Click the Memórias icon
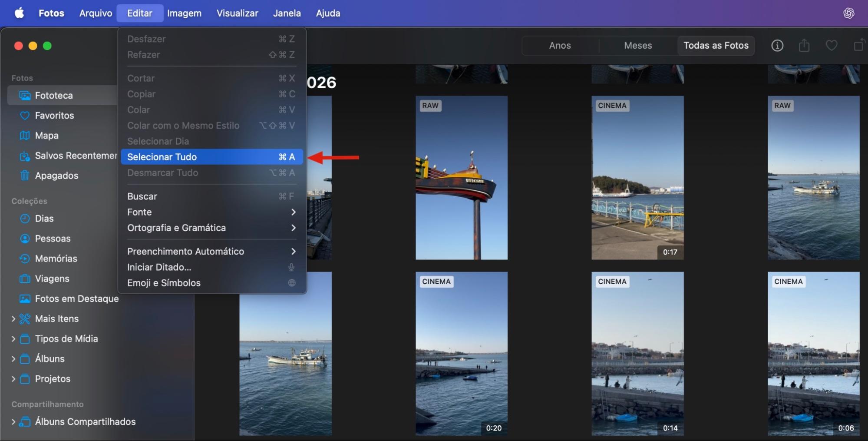 click(x=25, y=259)
